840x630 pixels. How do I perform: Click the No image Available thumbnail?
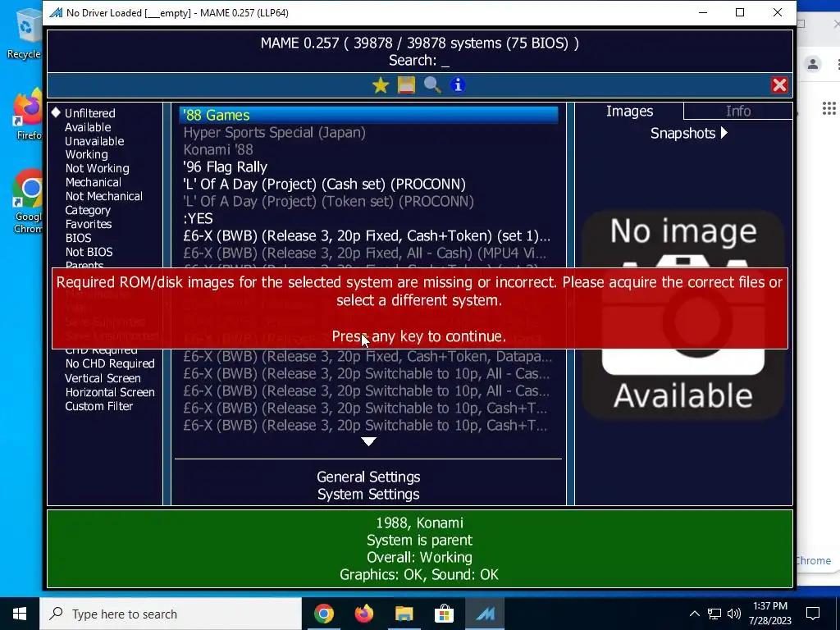pos(683,314)
